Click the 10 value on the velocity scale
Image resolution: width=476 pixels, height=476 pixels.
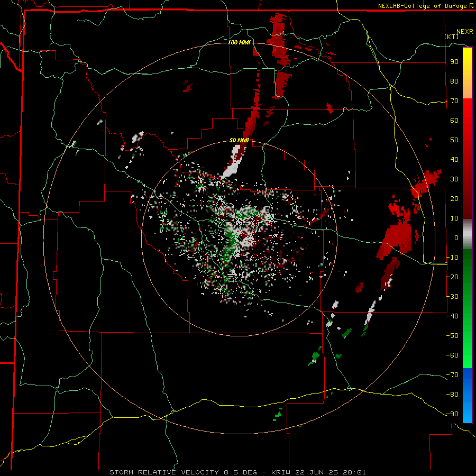click(454, 218)
